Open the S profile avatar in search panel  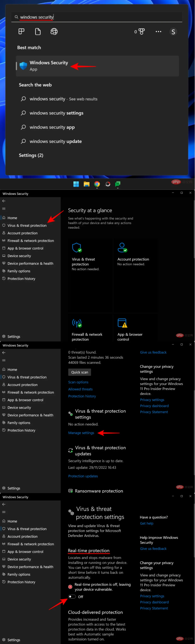pyautogui.click(x=173, y=32)
